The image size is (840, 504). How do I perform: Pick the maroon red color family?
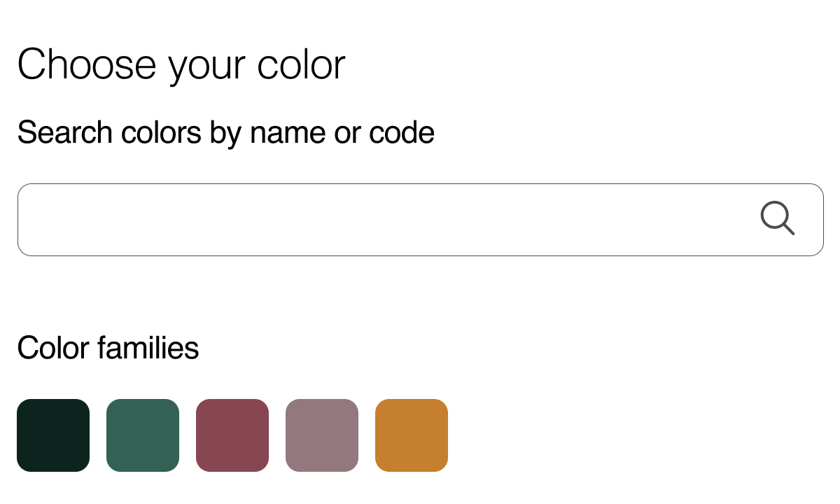click(x=232, y=435)
